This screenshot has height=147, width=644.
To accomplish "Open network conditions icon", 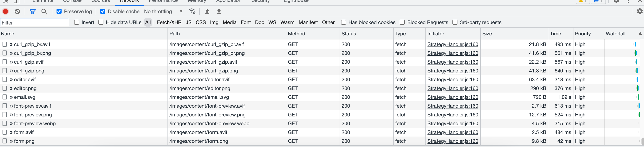I will 192,11.
